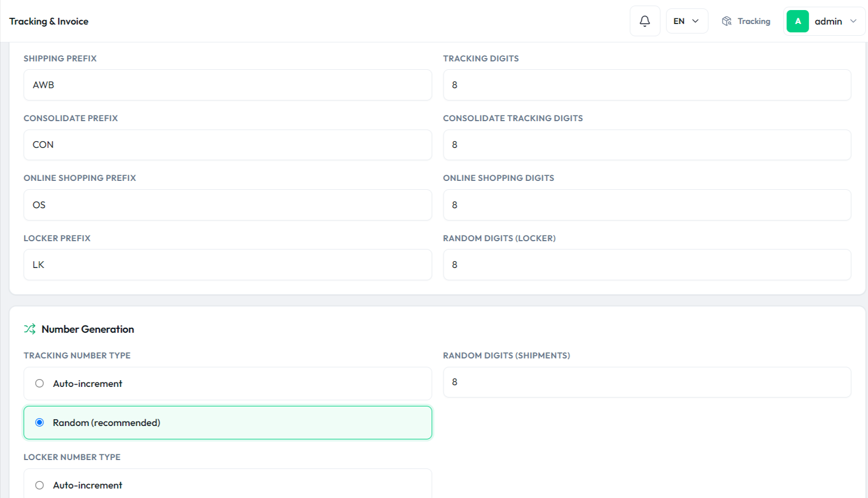This screenshot has height=498, width=868.
Task: Click the Number Generation shuffle icon
Action: point(30,329)
